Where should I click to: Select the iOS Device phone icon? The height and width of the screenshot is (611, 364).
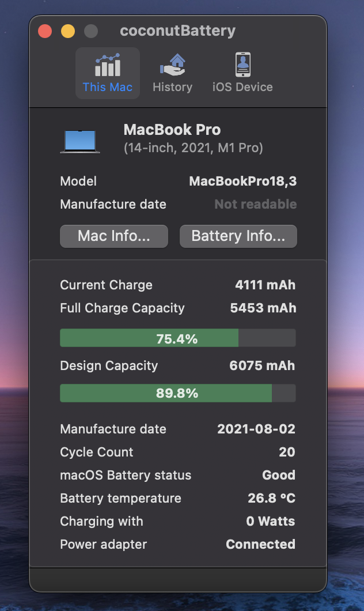(242, 65)
